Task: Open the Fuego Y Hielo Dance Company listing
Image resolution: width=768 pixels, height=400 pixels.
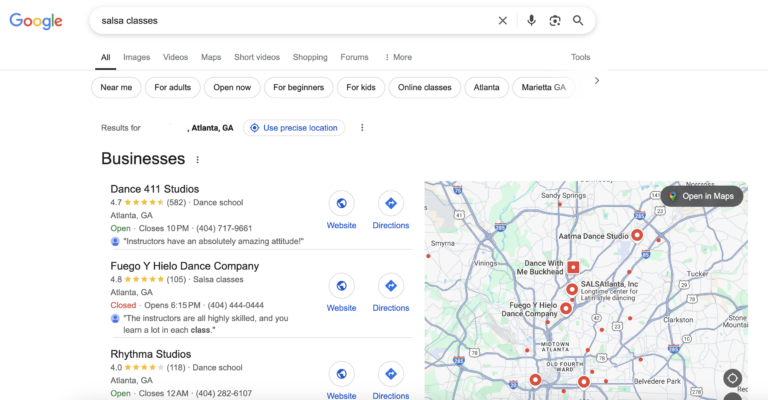Action: [185, 266]
